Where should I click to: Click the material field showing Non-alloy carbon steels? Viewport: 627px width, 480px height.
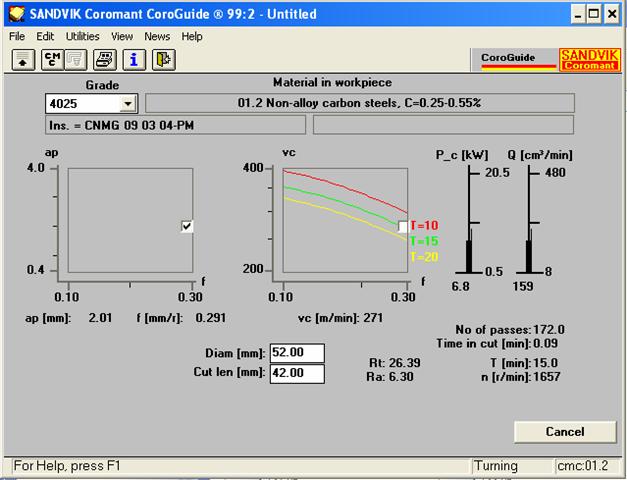[359, 103]
